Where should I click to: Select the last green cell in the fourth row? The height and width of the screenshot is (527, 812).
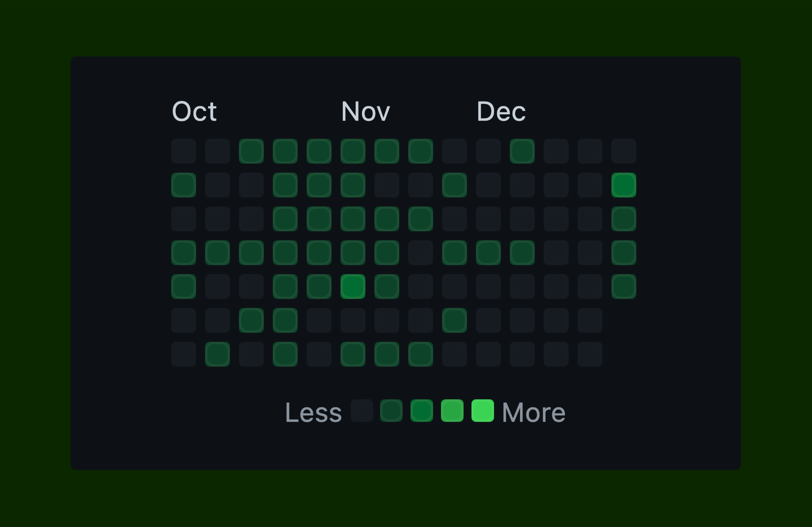coord(623,252)
